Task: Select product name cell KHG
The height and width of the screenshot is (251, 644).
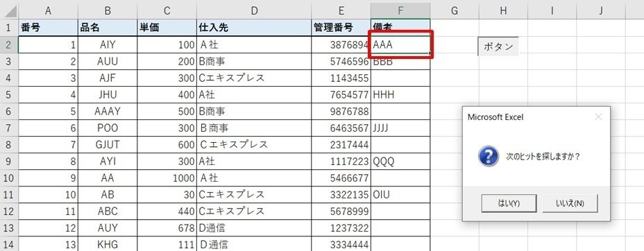Action: click(108, 245)
